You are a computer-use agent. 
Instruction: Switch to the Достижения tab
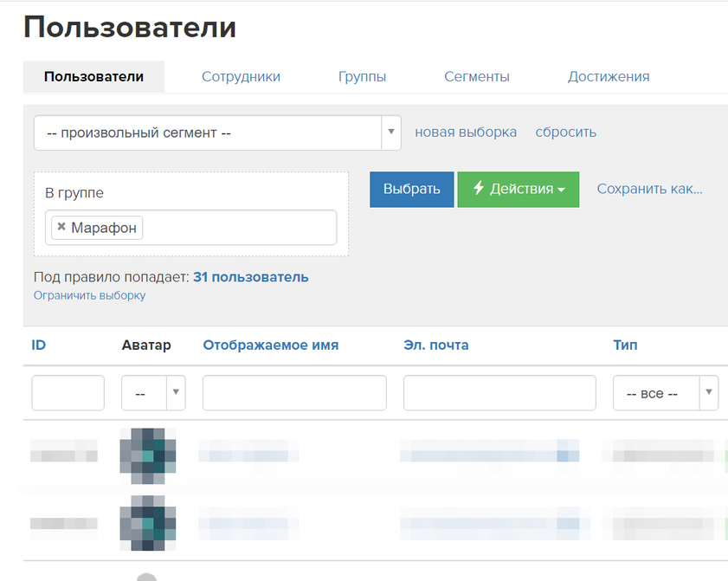click(x=608, y=76)
